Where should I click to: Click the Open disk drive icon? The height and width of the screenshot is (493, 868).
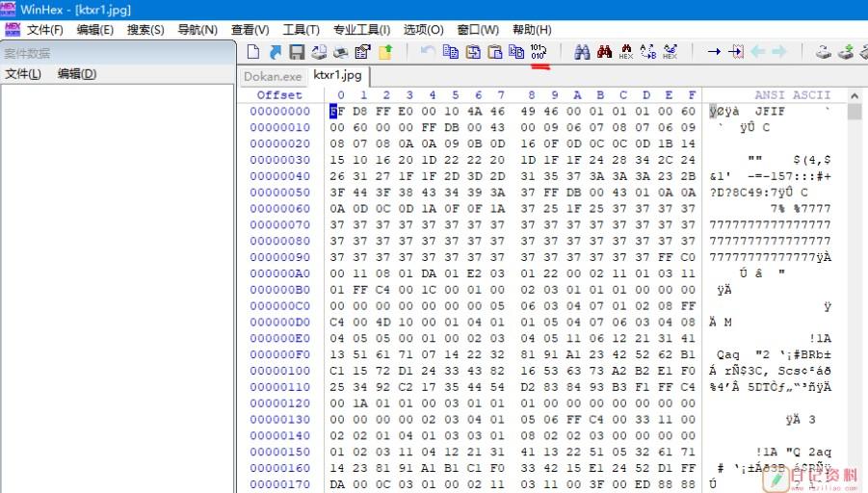pyautogui.click(x=824, y=52)
